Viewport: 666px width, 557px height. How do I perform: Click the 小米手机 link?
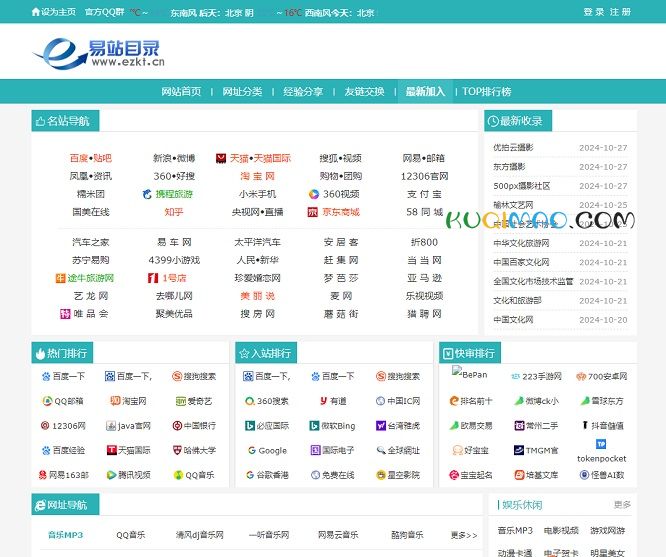(x=257, y=194)
